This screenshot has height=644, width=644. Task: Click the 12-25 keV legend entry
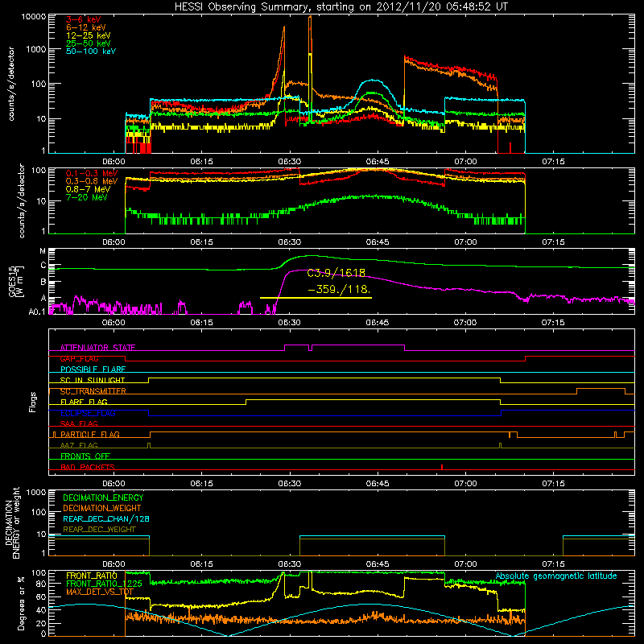tap(89, 35)
